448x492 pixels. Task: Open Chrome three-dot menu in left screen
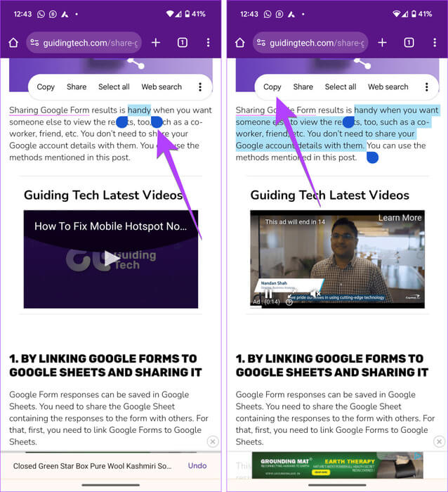click(x=208, y=43)
